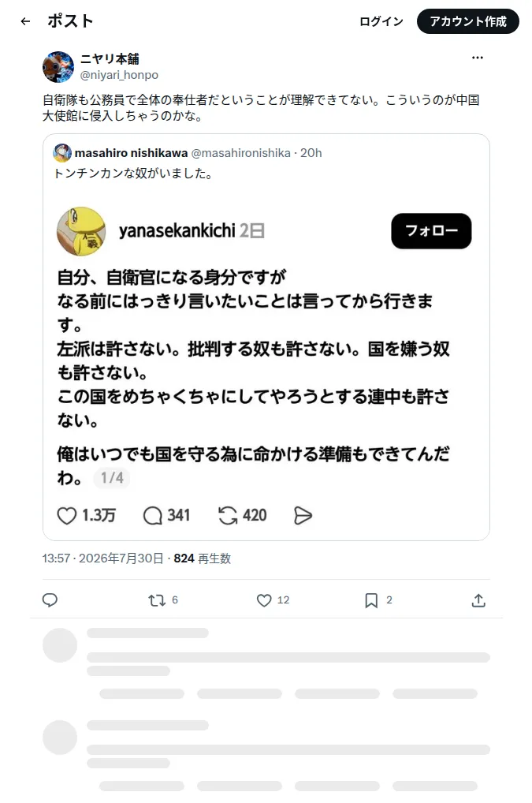Bookmark the post with the bookmark icon
The width and height of the screenshot is (532, 803).
point(378,599)
